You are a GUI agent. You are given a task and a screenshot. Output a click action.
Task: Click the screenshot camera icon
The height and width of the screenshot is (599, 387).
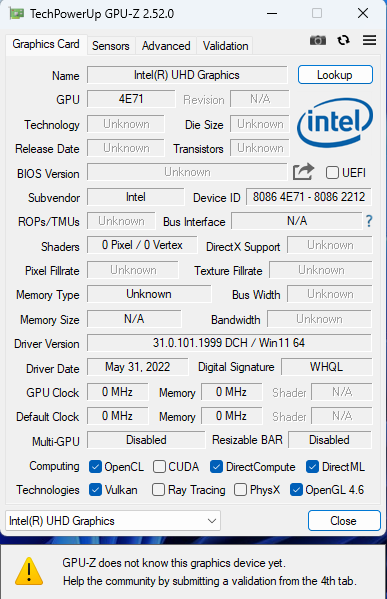[318, 40]
